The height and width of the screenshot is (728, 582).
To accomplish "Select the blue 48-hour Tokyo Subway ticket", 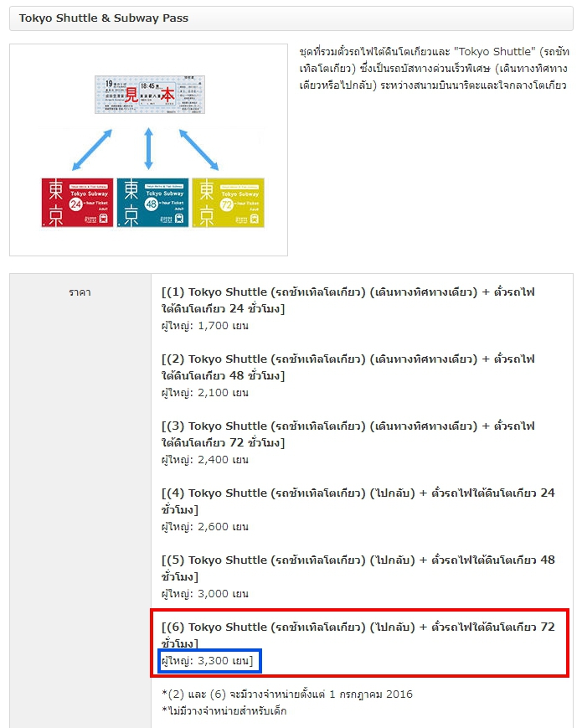I will coord(152,203).
